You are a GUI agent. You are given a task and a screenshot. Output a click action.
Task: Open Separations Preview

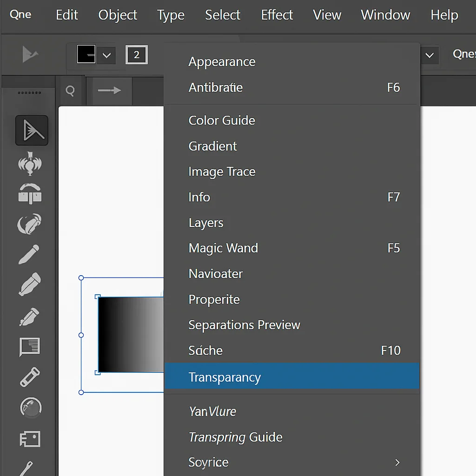coord(292,325)
